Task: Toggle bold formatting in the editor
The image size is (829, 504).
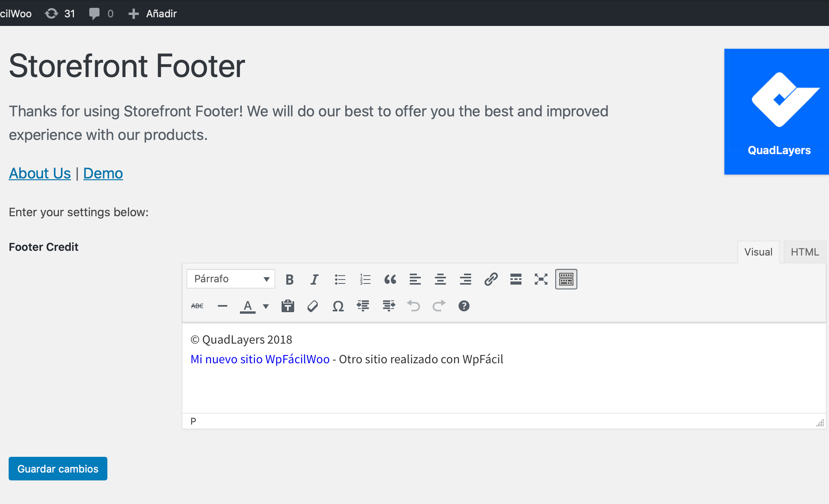Action: coord(289,279)
